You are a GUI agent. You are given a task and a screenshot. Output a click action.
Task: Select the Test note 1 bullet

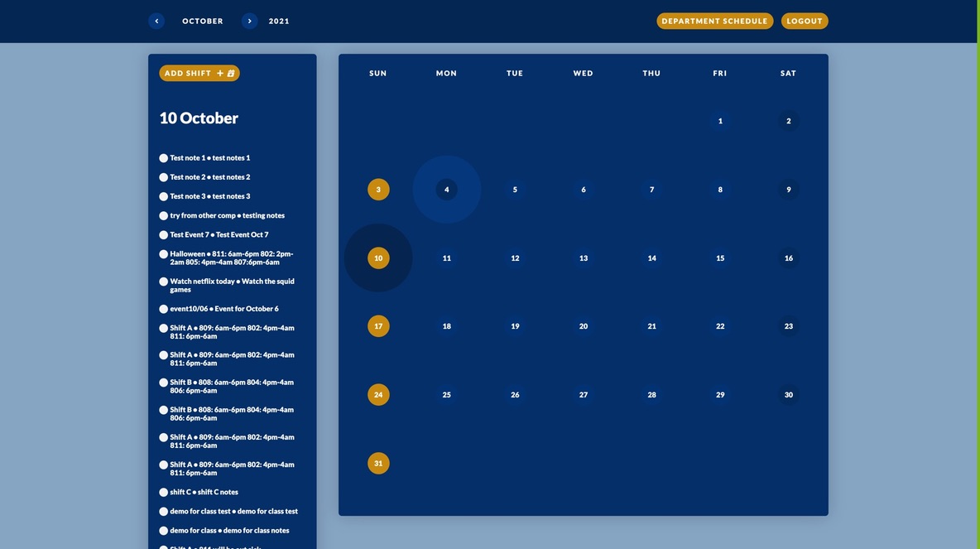[163, 158]
